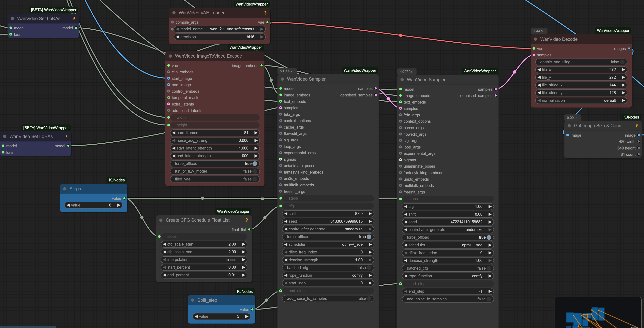This screenshot has height=328, width=644.
Task: Click end_step field on second Sampler
Action: tap(448, 291)
